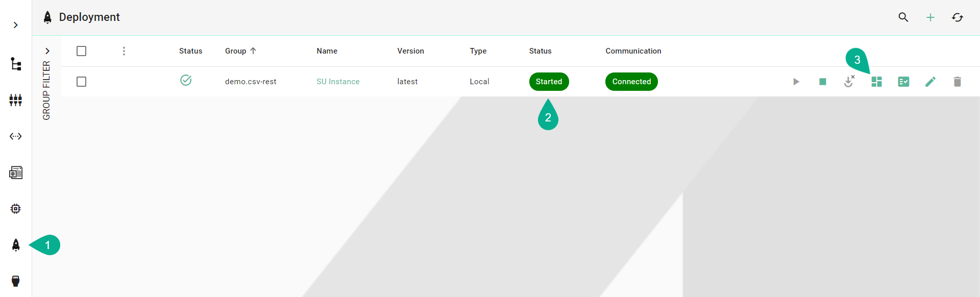Add a new deployment with plus icon
Screen dimensions: 980x297
pyautogui.click(x=930, y=17)
